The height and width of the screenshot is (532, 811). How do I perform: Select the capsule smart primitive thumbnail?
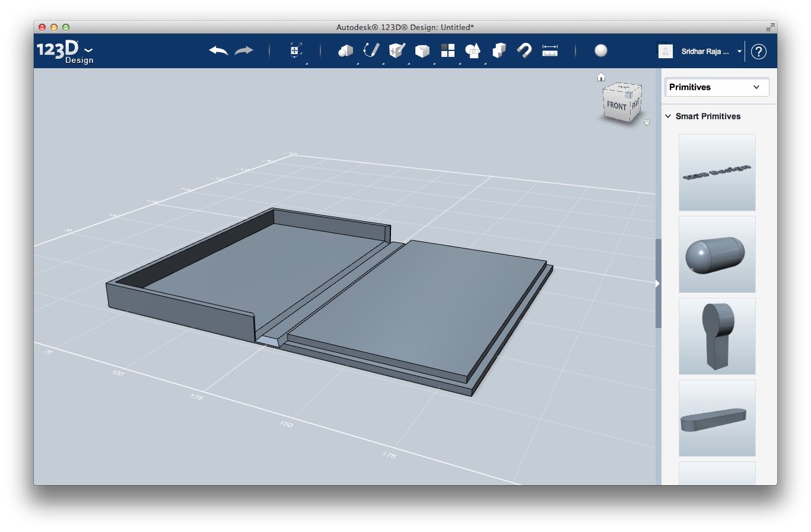point(717,254)
